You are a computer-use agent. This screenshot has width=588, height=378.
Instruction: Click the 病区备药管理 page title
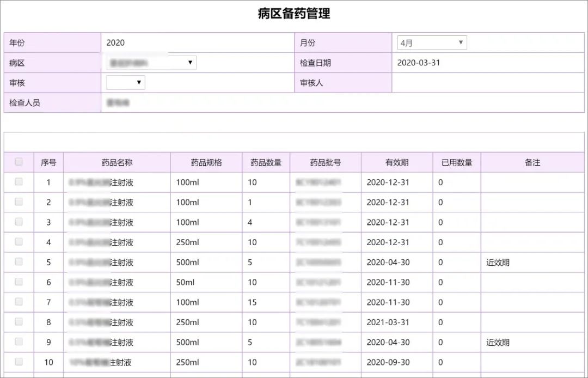[294, 14]
